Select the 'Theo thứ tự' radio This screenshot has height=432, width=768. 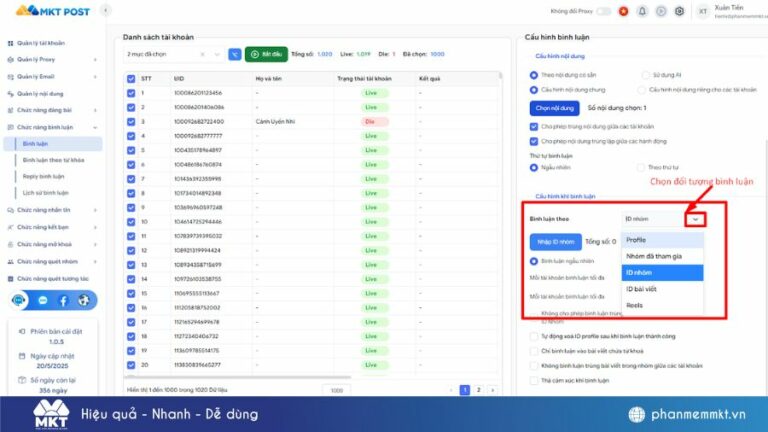click(x=641, y=168)
